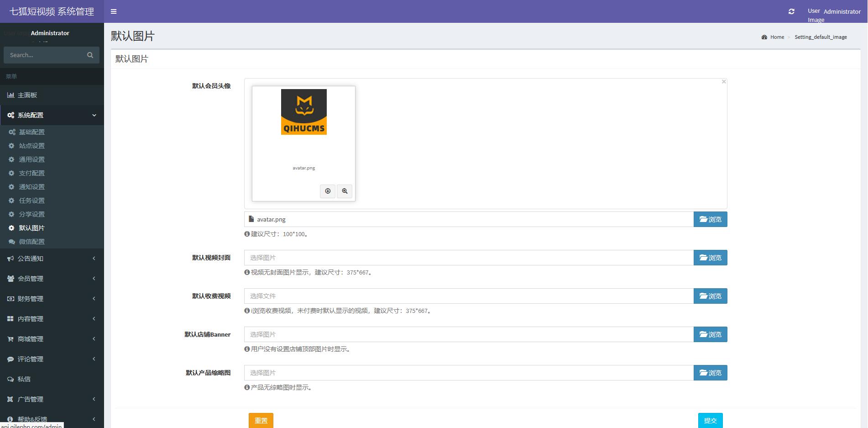Click the avatar.png QIHUCMS thumbnail
This screenshot has width=868, height=428.
(x=303, y=112)
